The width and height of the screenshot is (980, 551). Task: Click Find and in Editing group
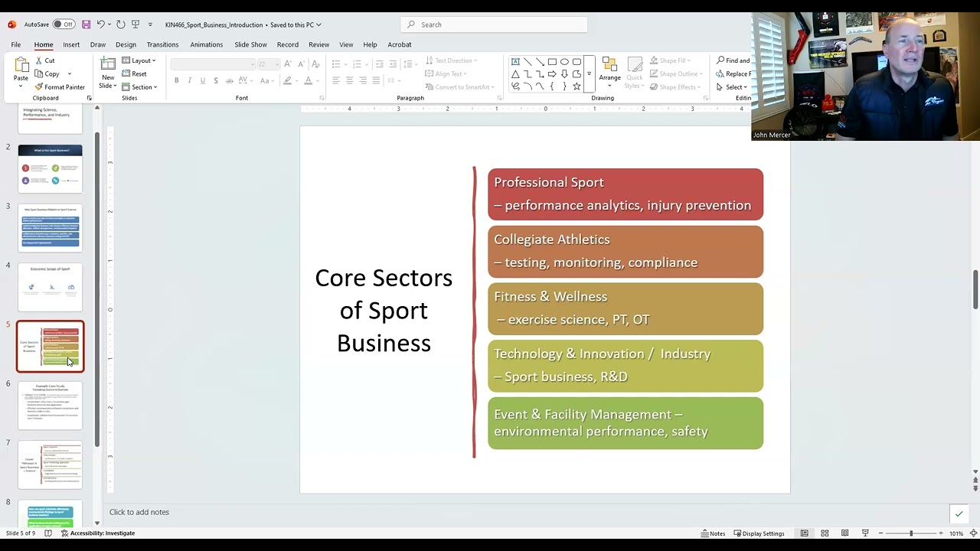pyautogui.click(x=733, y=60)
